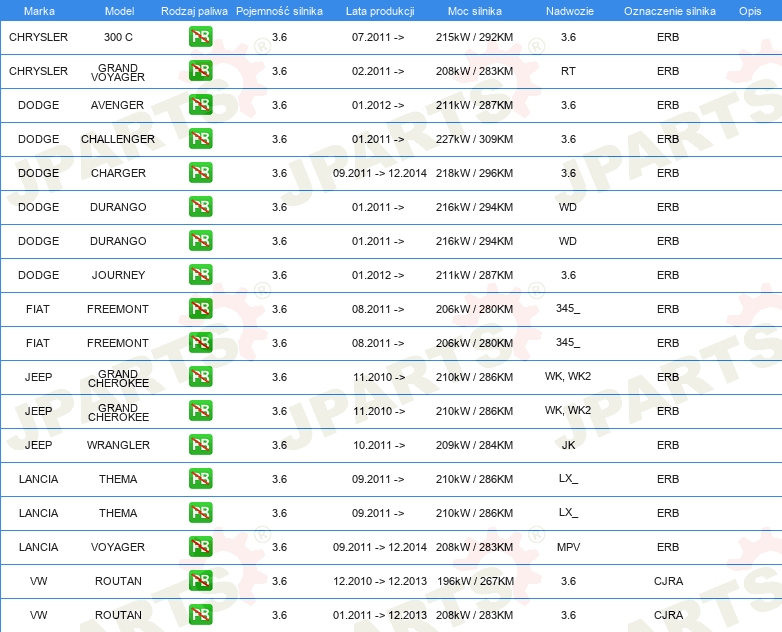The height and width of the screenshot is (632, 782).
Task: Click "CHRYSLER" in the 300 C row
Action: (38, 37)
